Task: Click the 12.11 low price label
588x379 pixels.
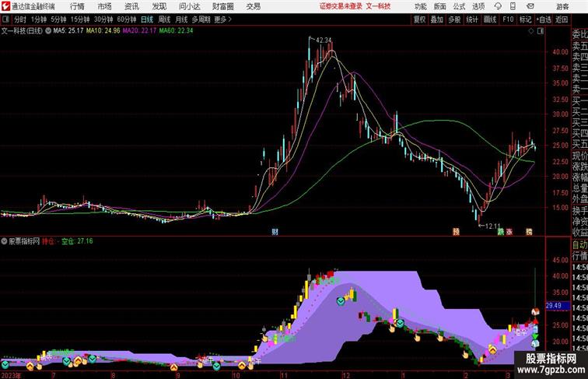Action: tap(493, 226)
